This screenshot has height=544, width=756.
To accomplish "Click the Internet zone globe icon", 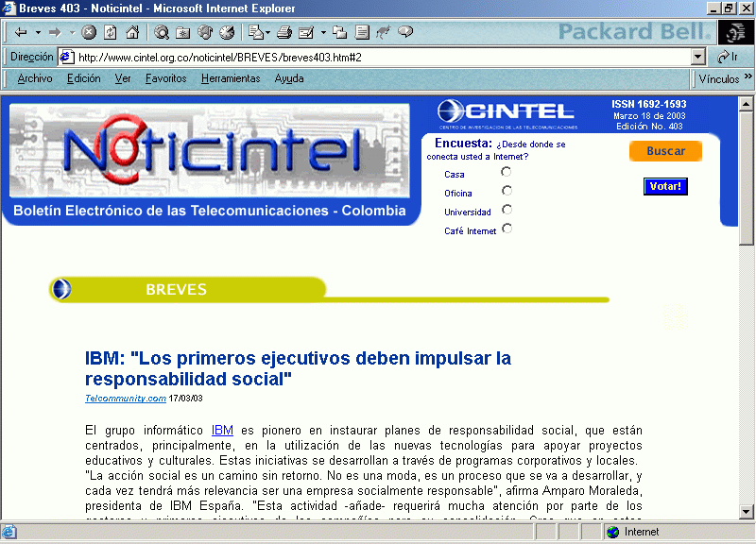I will (x=612, y=532).
